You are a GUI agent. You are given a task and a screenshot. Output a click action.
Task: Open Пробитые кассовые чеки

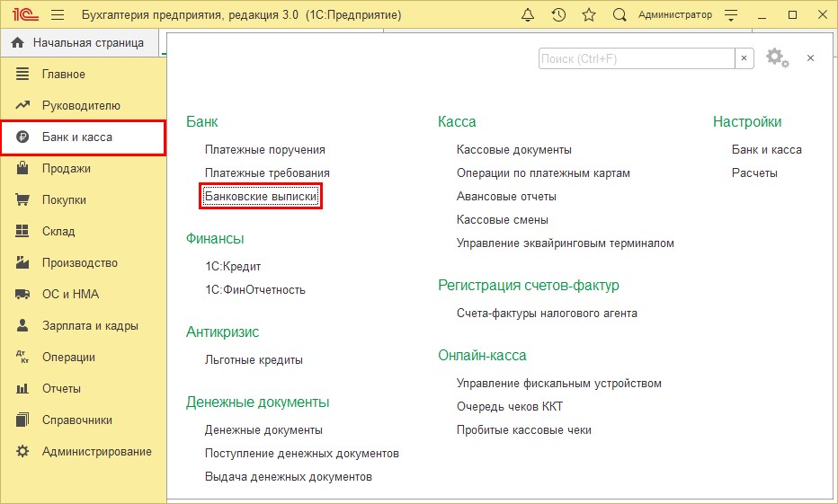[x=523, y=430]
